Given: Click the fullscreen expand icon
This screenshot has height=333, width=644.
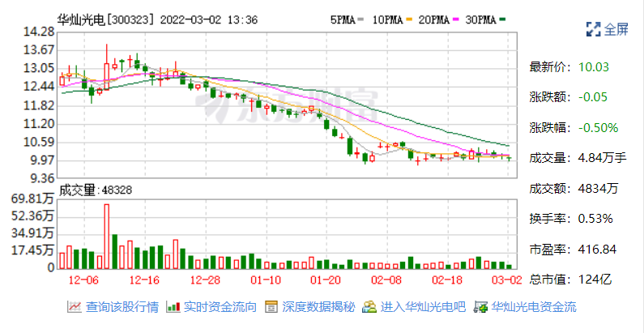Looking at the screenshot, I should click(593, 29).
